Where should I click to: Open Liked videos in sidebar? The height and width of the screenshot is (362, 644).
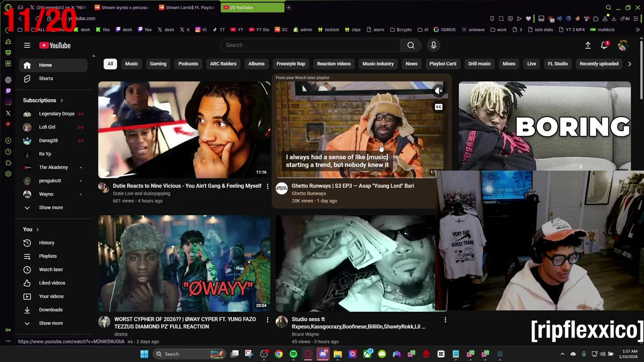(x=53, y=283)
